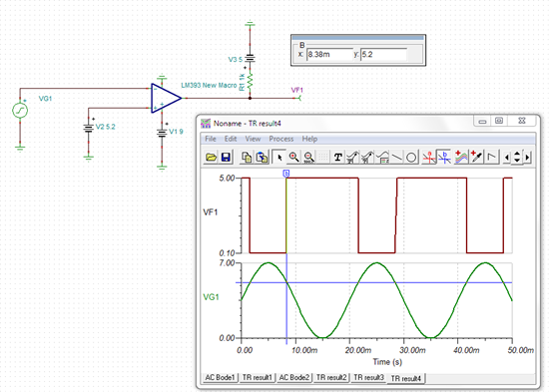This screenshot has height=392, width=549.
Task: Switch to the TR result2 tab
Action: point(331,378)
